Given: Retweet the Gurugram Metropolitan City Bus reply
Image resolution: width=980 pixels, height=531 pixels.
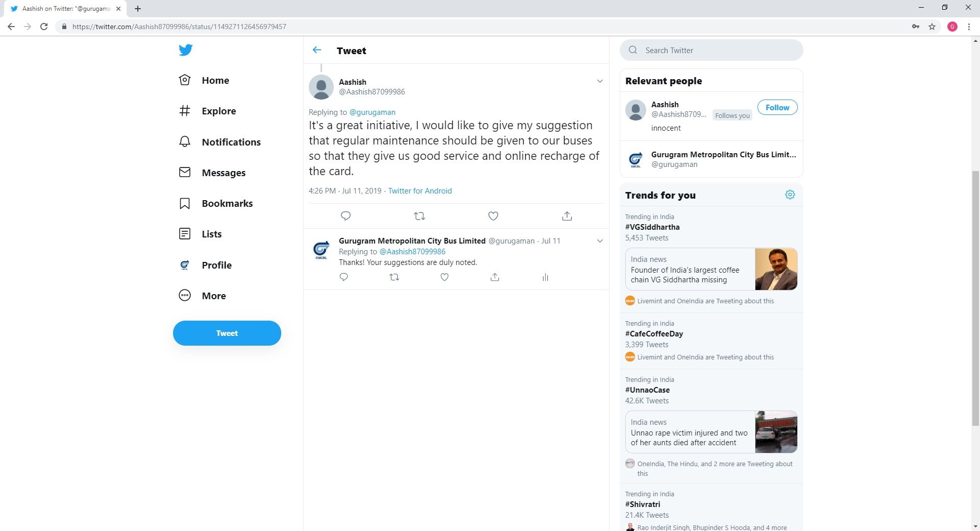Looking at the screenshot, I should click(394, 277).
